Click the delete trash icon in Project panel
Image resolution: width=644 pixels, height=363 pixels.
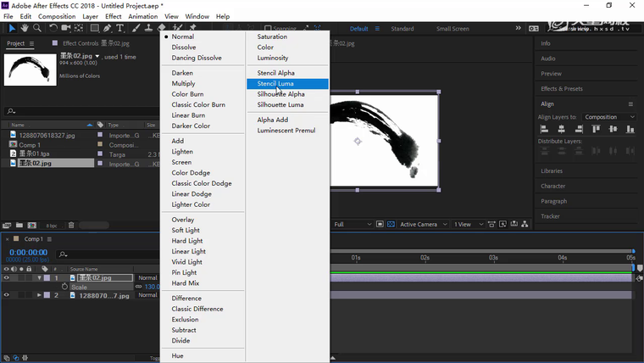(71, 225)
